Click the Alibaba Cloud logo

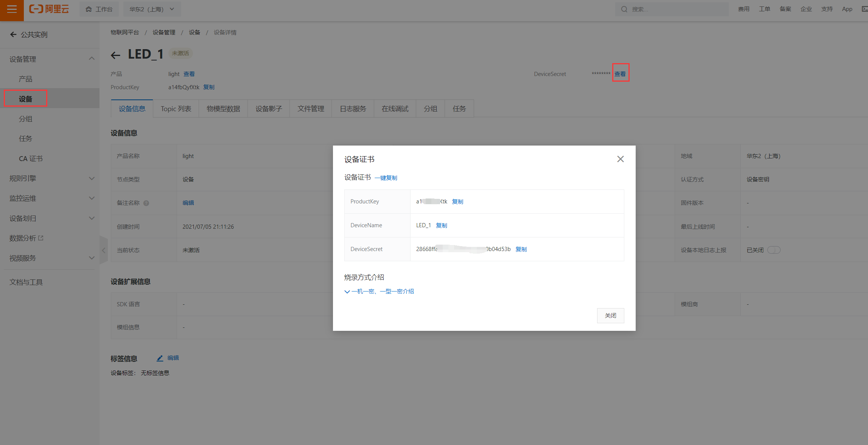click(49, 9)
